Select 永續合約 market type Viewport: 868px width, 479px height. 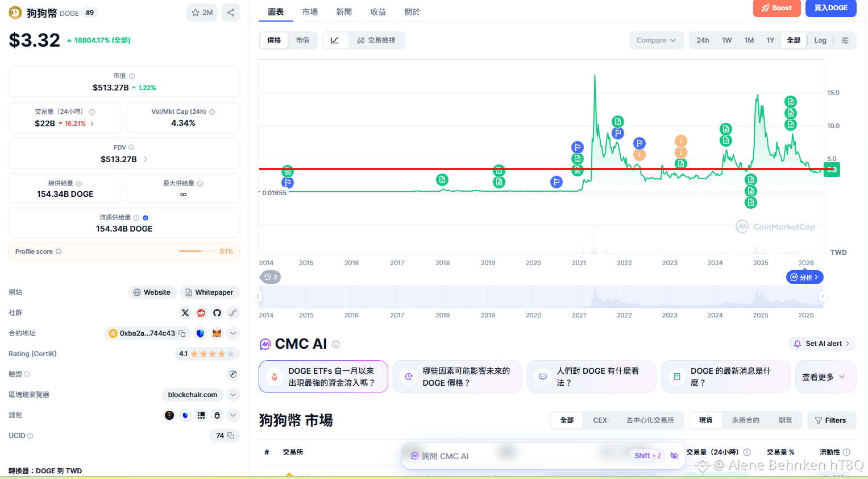click(746, 420)
